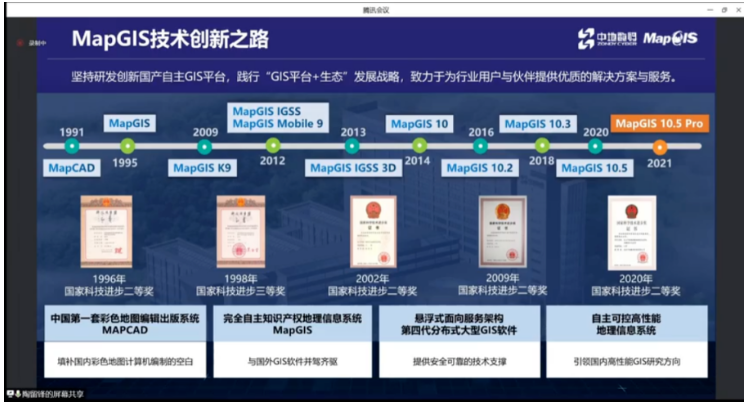Click the 完全自主知识产权地理信息系统 MapGIS heading box

click(x=293, y=324)
